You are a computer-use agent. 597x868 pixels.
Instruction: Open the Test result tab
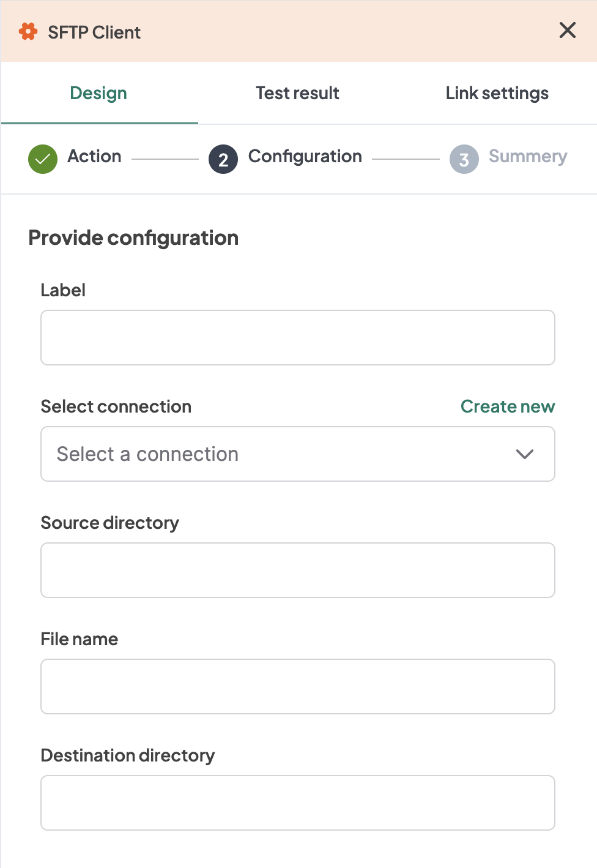297,93
